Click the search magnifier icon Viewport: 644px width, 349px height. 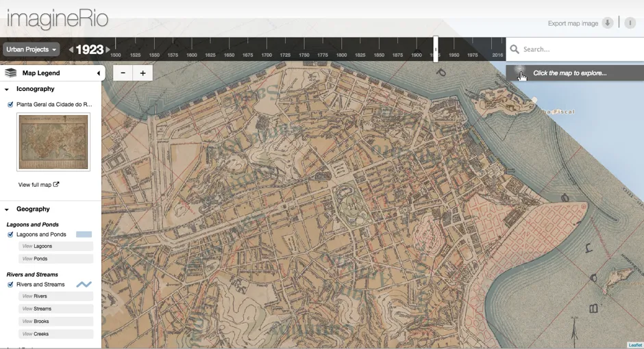pos(515,49)
